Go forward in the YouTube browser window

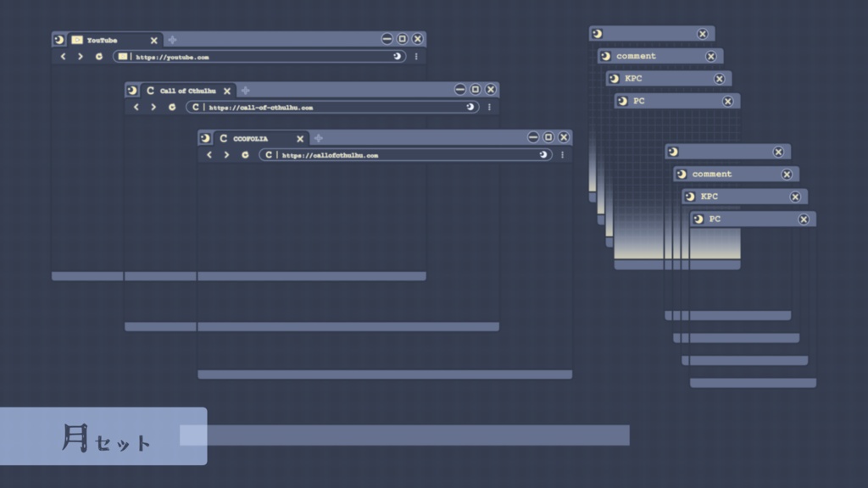coord(81,57)
